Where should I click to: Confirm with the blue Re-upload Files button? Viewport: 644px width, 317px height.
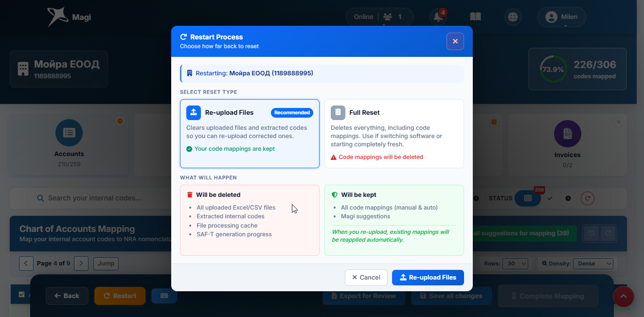[428, 278]
